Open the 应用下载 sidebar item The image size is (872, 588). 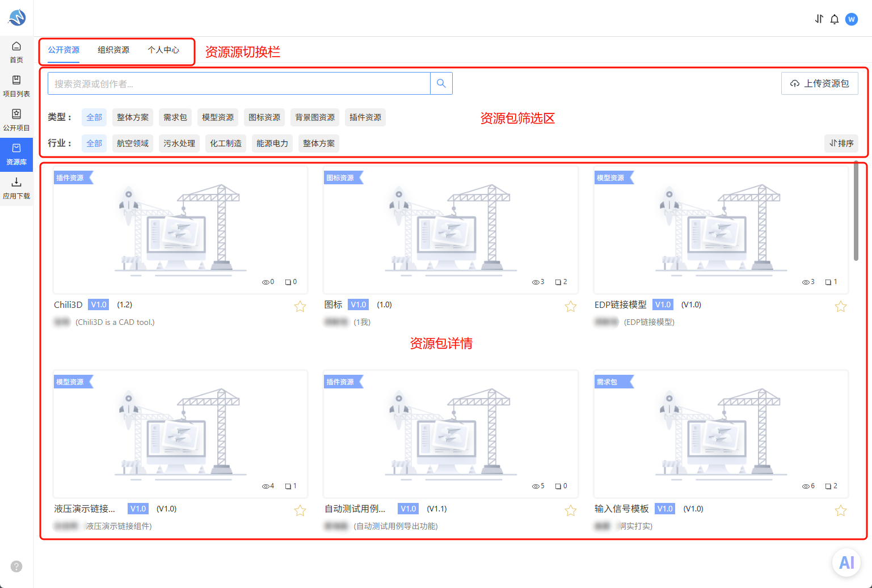click(x=16, y=188)
